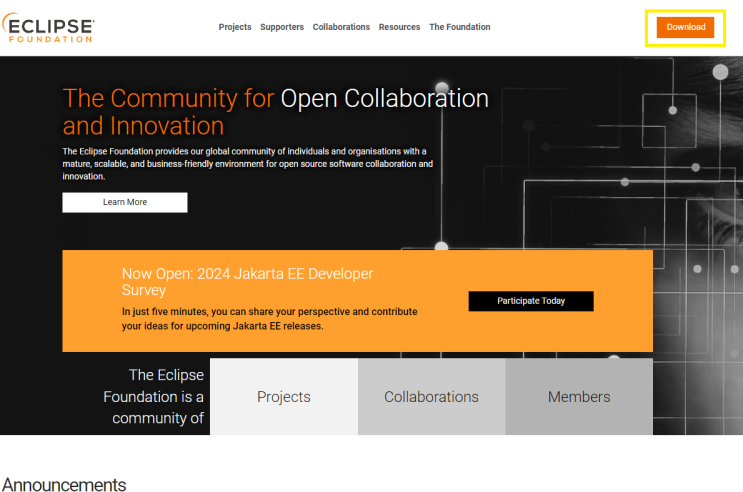Hit the Participate Today button
Screen dimensions: 743x492
tap(531, 301)
